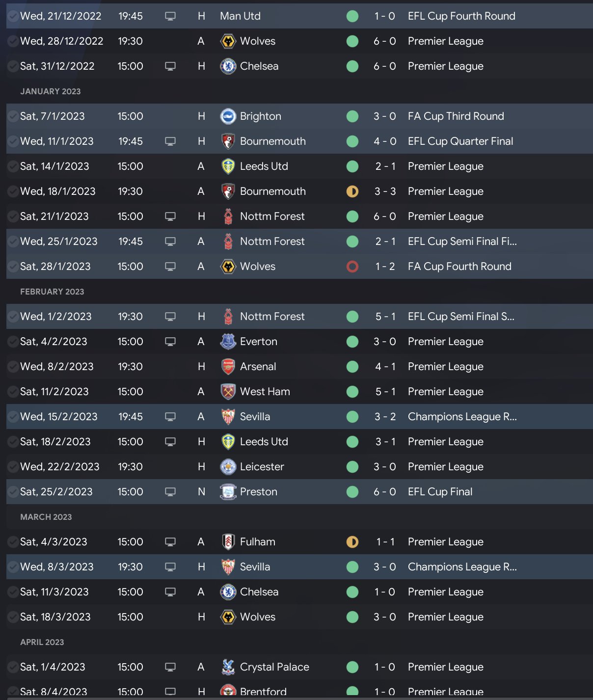Select the FA Cup Third Round competition text
This screenshot has height=700, width=593.
pos(456,116)
